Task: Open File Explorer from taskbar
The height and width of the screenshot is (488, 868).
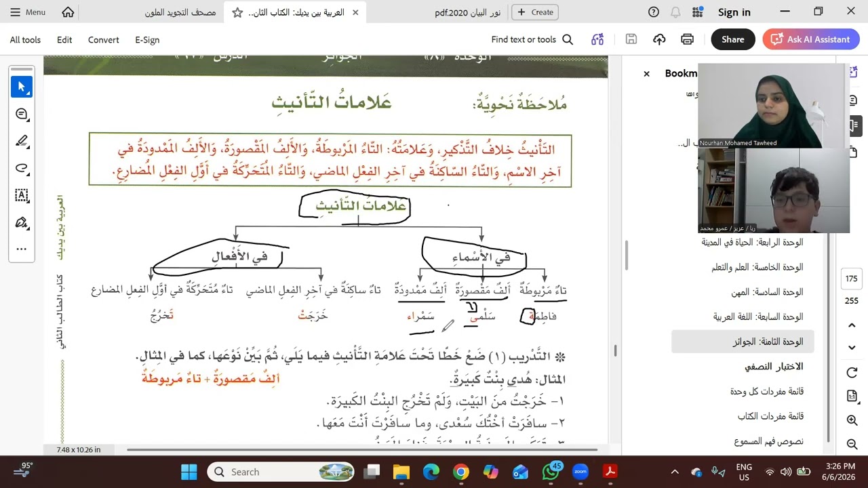Action: pyautogui.click(x=401, y=472)
